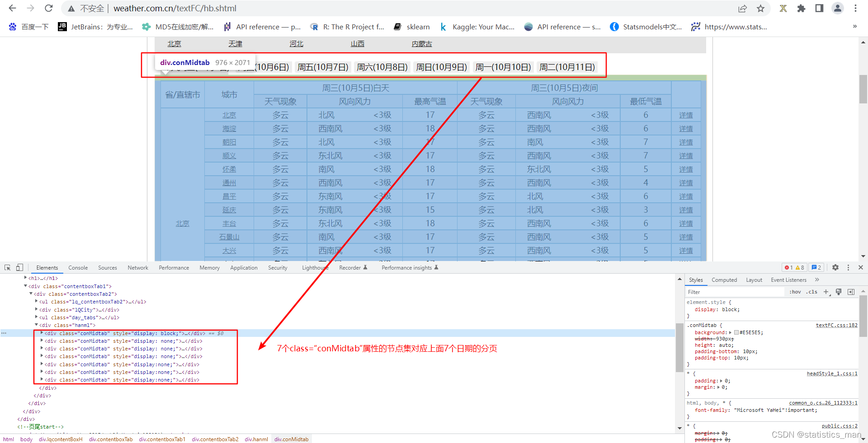Open the DevTools Console tab

pyautogui.click(x=78, y=268)
